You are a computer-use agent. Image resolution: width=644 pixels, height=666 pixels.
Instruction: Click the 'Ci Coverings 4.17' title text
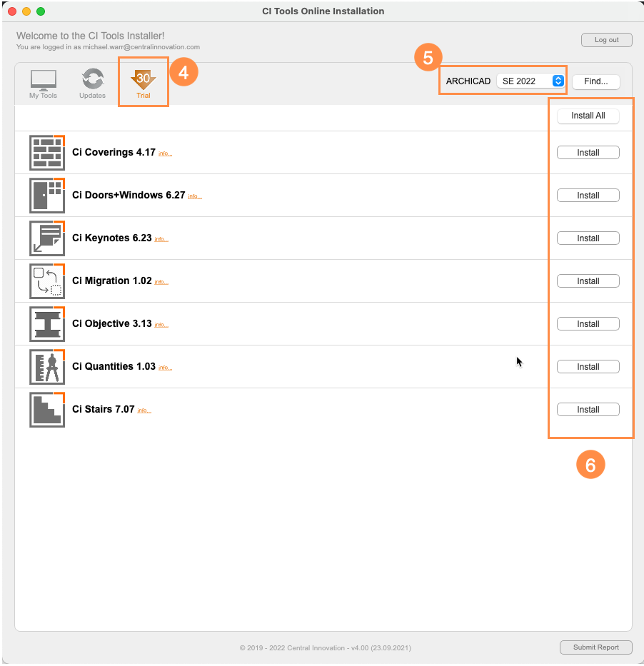click(114, 153)
